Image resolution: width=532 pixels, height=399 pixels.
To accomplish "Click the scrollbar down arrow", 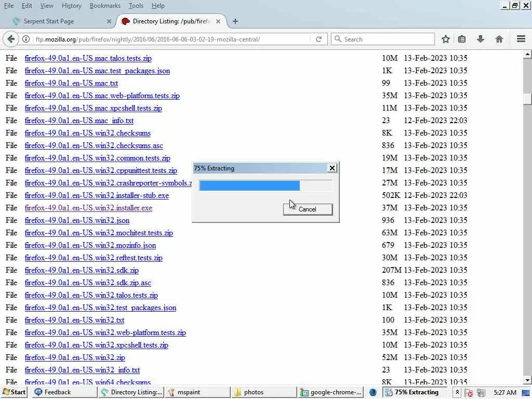I will [x=527, y=380].
